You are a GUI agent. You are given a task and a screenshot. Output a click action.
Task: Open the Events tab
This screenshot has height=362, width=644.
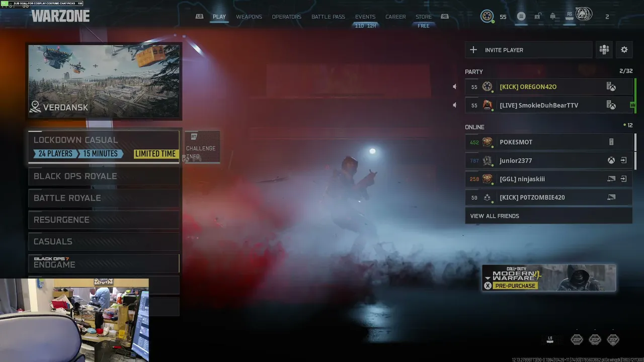[365, 17]
